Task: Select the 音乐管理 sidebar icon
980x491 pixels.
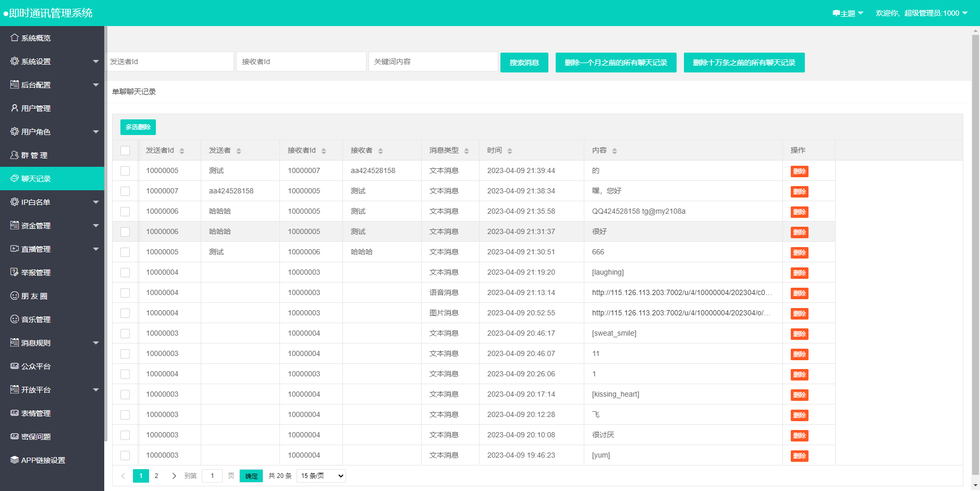Action: coord(14,319)
